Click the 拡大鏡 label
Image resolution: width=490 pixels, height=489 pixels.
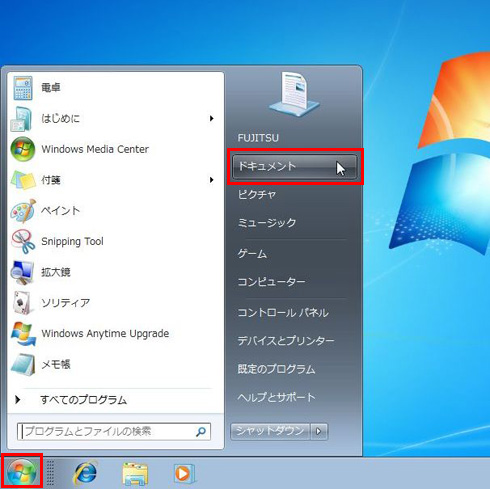56,272
